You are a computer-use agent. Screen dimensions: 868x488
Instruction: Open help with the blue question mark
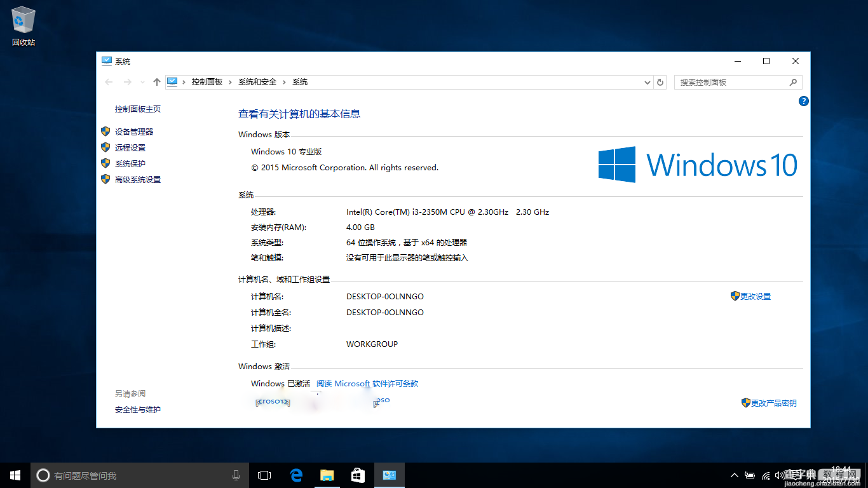[803, 101]
